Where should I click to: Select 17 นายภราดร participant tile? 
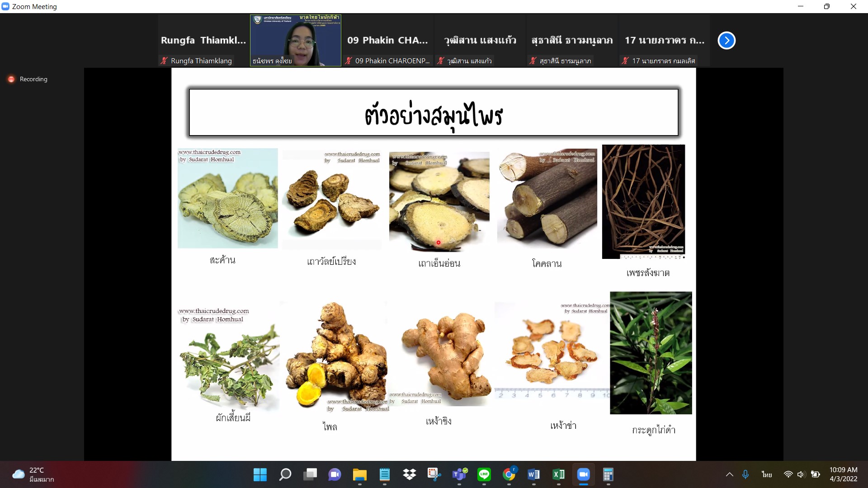pos(664,41)
